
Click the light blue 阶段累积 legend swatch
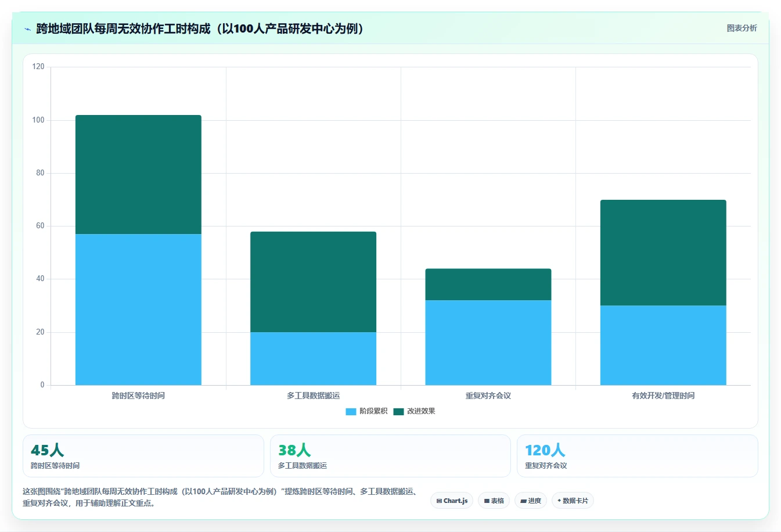(x=351, y=412)
